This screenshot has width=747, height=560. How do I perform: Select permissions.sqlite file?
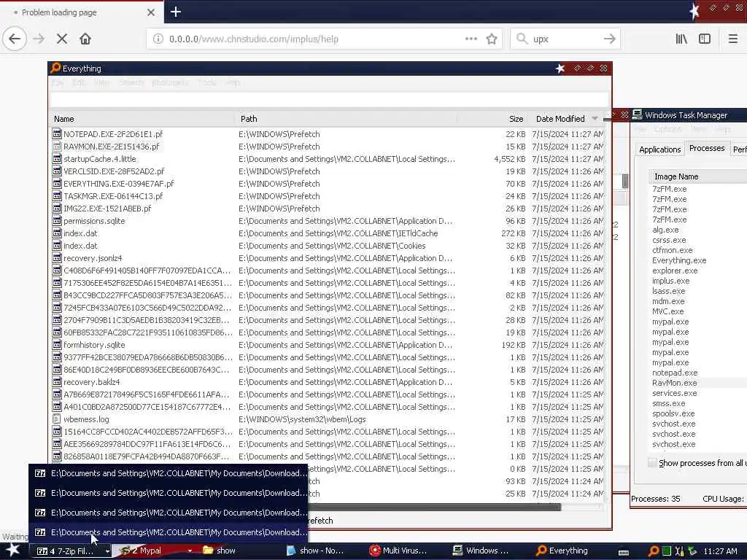[94, 221]
